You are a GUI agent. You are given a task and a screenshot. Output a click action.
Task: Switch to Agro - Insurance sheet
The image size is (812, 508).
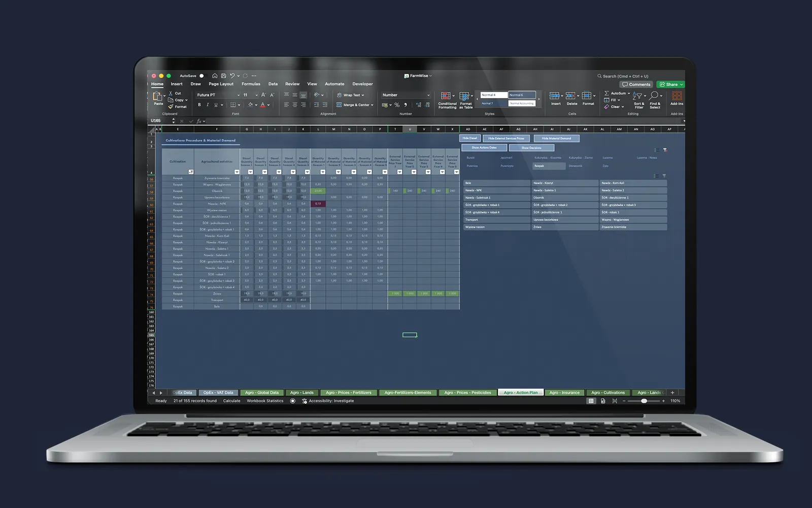564,393
